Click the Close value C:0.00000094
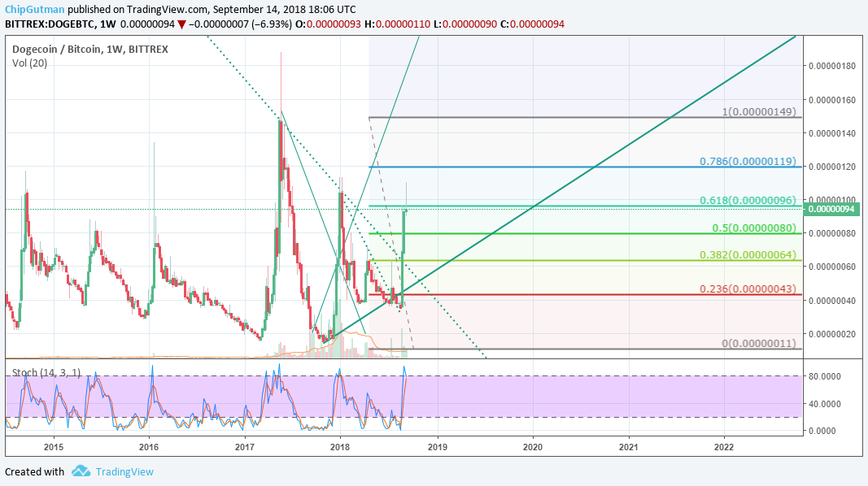Image resolution: width=868 pixels, height=486 pixels. (532, 24)
